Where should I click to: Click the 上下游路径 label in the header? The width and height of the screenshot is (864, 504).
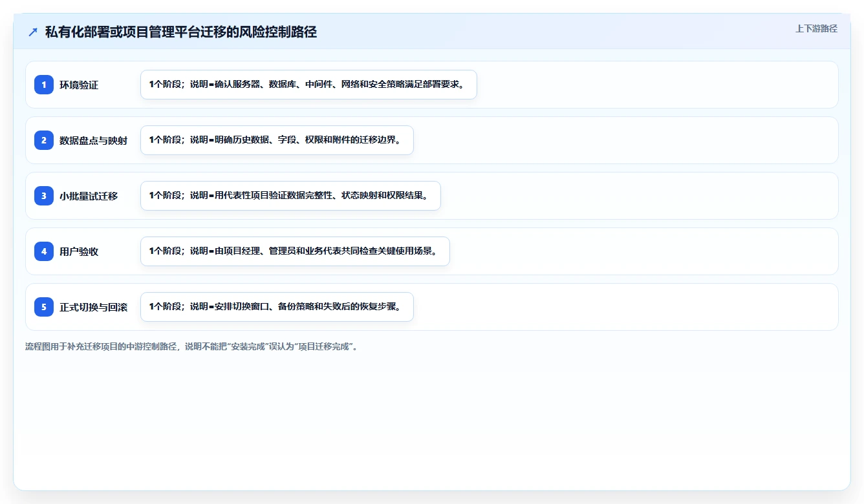(x=816, y=28)
